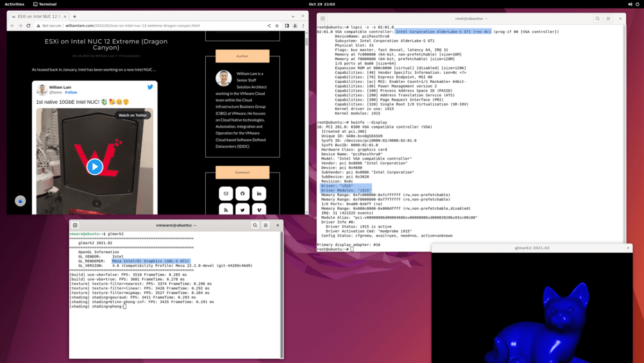Click the highlighted 'Driver: "i915"' line

(337, 186)
